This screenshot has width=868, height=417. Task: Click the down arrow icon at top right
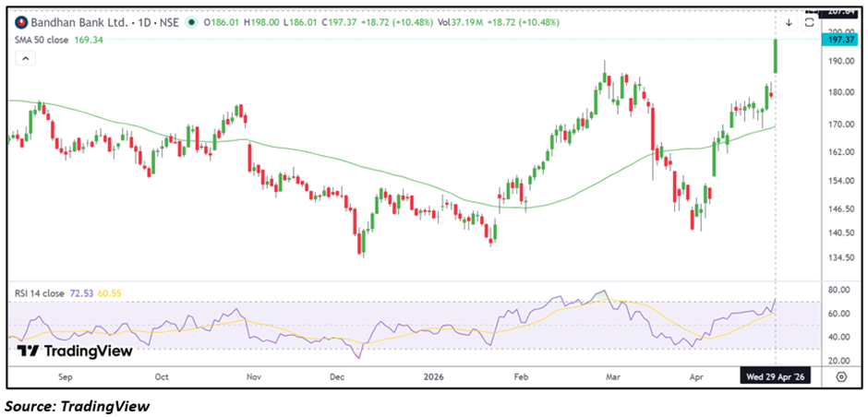[x=790, y=21]
